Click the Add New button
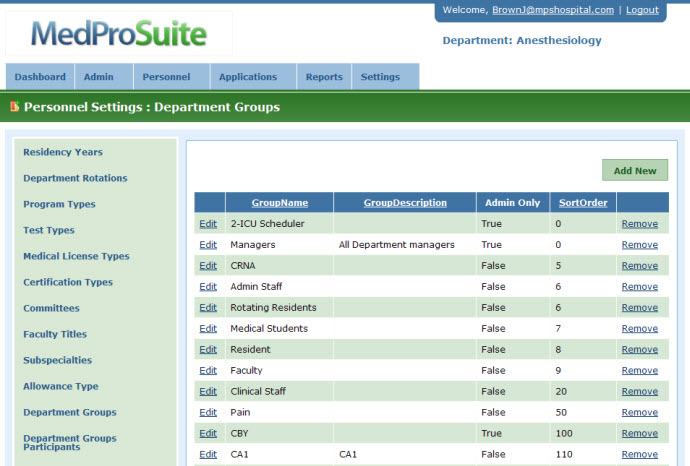 (x=635, y=170)
